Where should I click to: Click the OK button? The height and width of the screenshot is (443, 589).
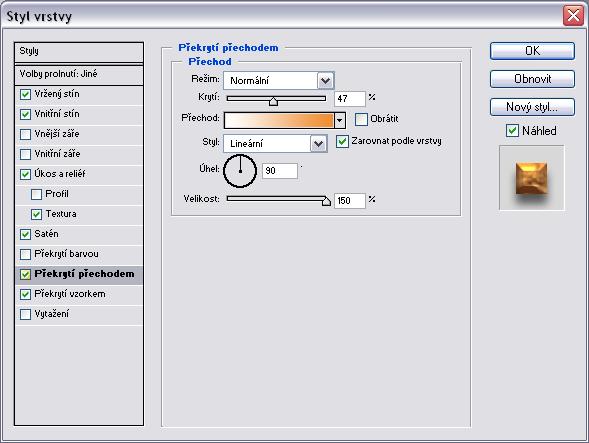[532, 51]
